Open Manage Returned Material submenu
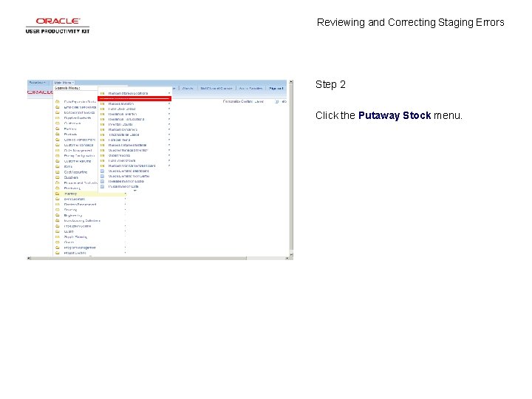The height and width of the screenshot is (399, 532). (127, 145)
